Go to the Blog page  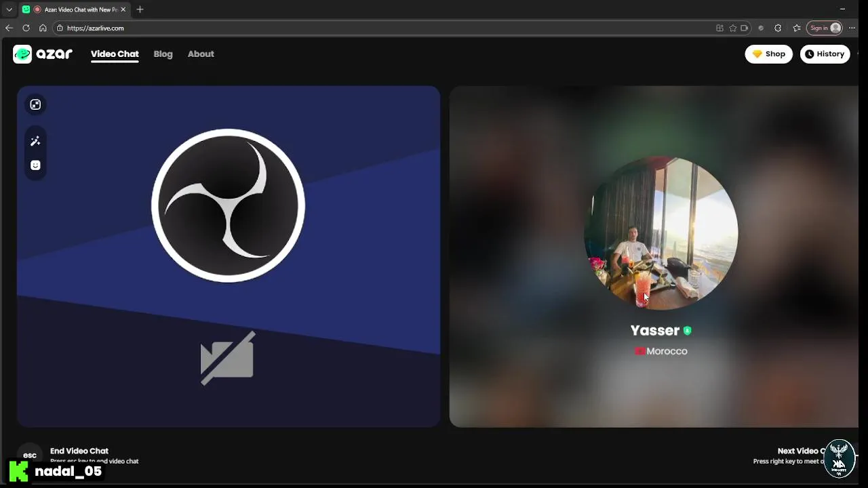[163, 54]
